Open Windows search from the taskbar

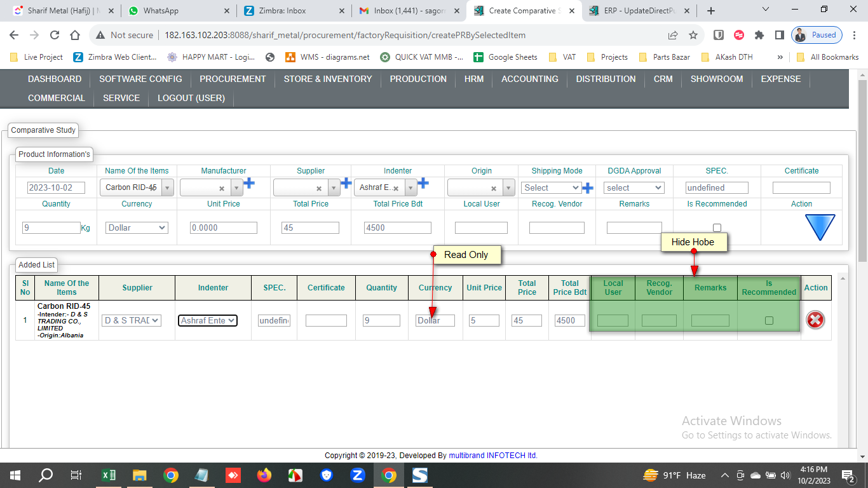click(46, 475)
